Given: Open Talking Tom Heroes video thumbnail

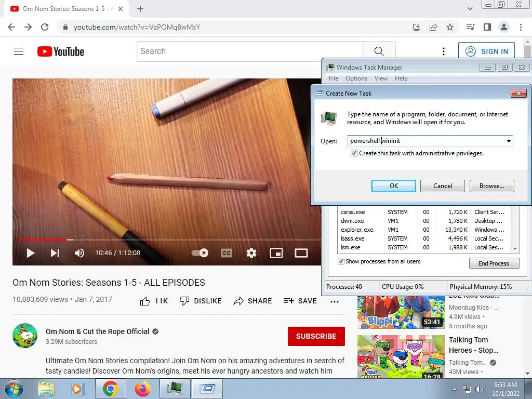Looking at the screenshot, I should point(401,356).
